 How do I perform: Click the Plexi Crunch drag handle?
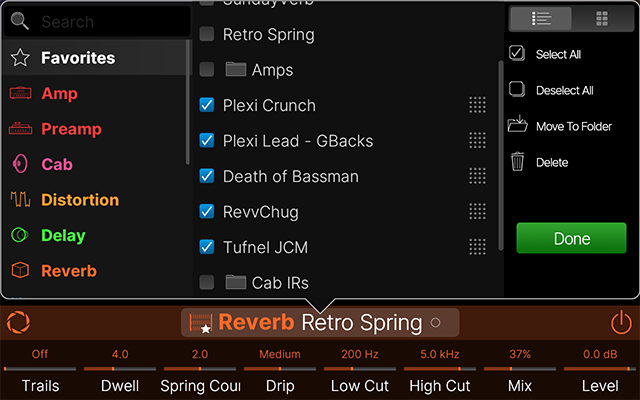pyautogui.click(x=477, y=105)
